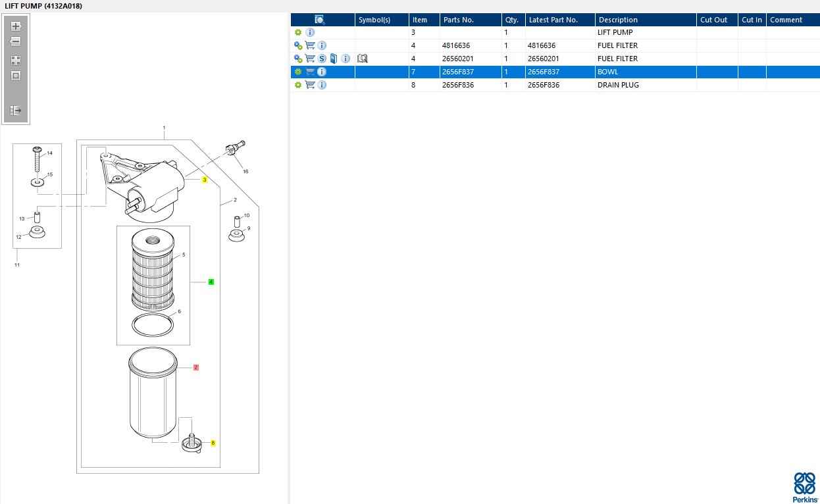The image size is (820, 504).
Task: Click DRAIN PLUG description cell
Action: click(646, 85)
